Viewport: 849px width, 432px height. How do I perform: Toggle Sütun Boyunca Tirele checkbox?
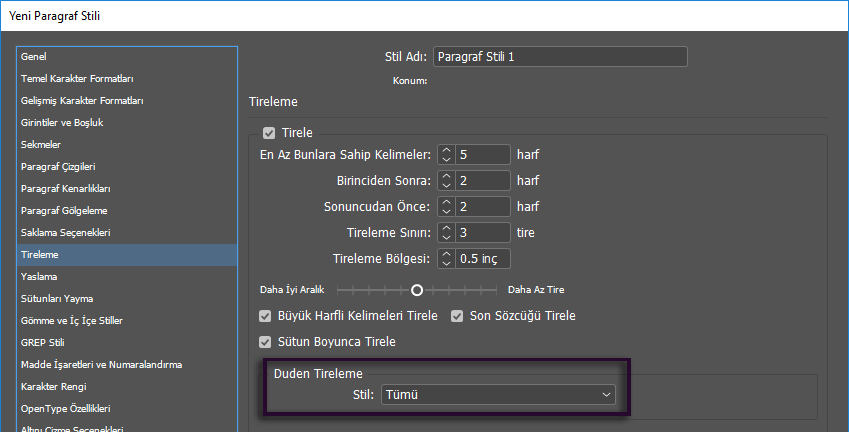click(x=266, y=342)
